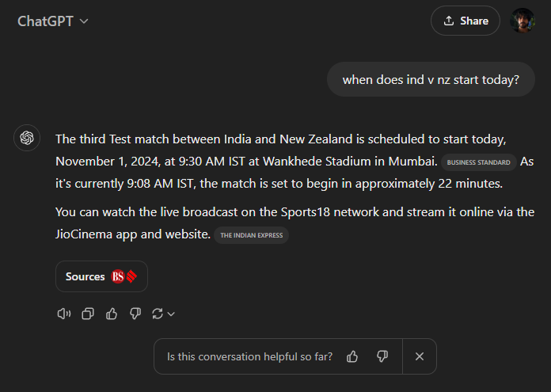Image resolution: width=551 pixels, height=392 pixels.
Task: Open the ChatGPT model selector dropdown
Action: (53, 21)
